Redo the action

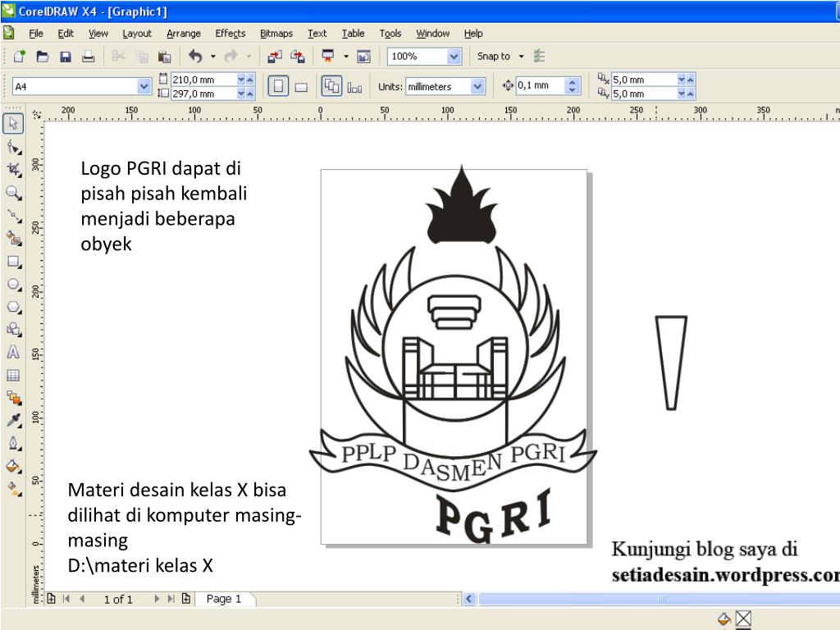(x=231, y=57)
